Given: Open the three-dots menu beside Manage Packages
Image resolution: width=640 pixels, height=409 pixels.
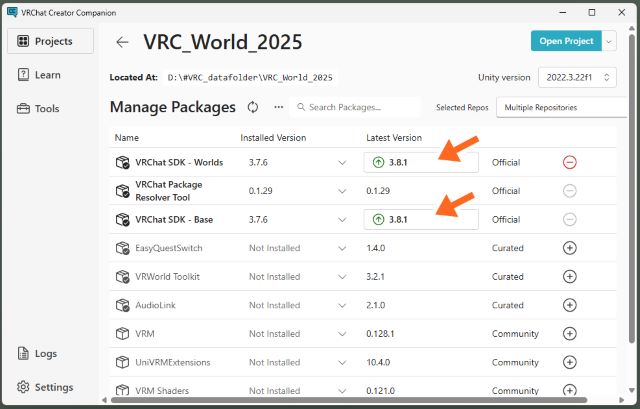Looking at the screenshot, I should pos(279,107).
